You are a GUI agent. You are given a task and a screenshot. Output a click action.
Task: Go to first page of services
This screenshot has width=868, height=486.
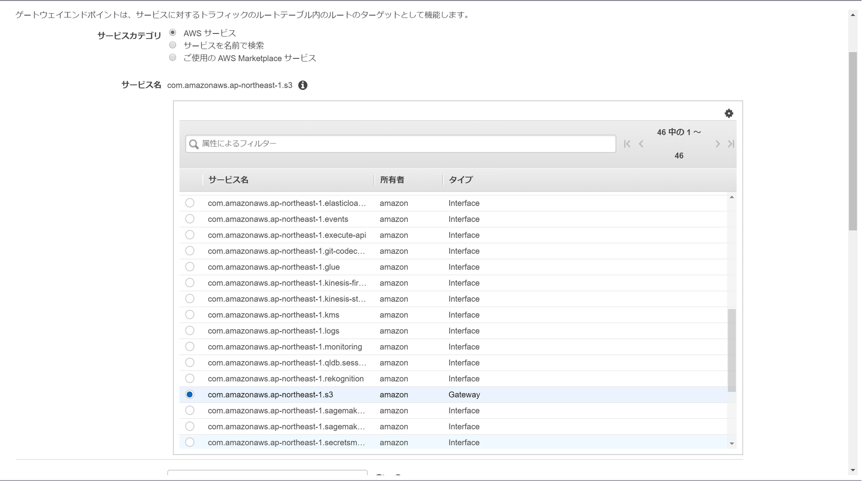627,144
